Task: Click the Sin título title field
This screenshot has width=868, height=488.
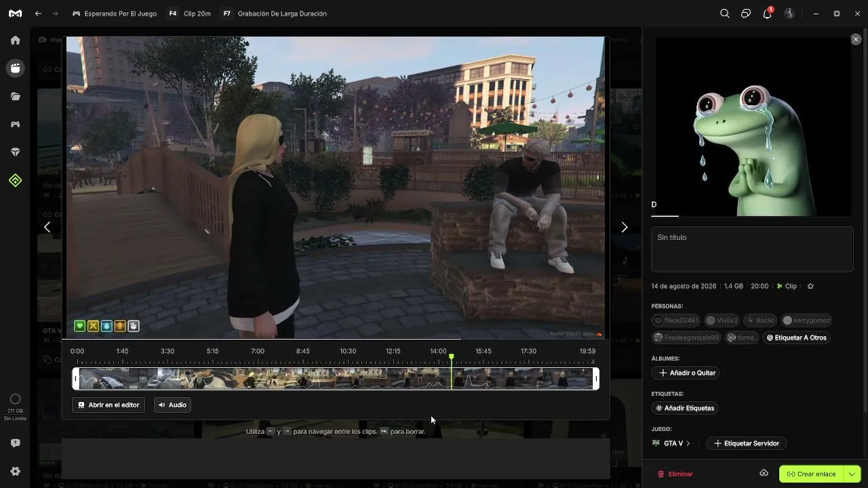Action: coord(752,250)
